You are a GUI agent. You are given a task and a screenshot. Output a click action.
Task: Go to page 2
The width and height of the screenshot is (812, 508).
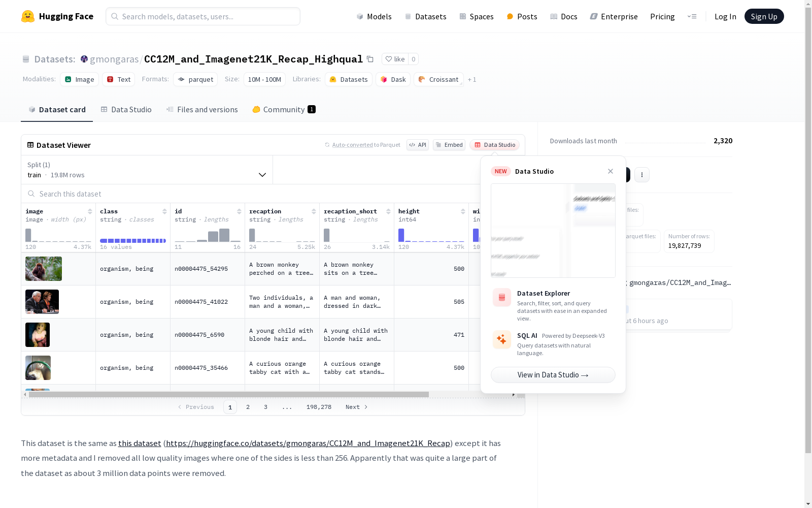[x=248, y=407]
